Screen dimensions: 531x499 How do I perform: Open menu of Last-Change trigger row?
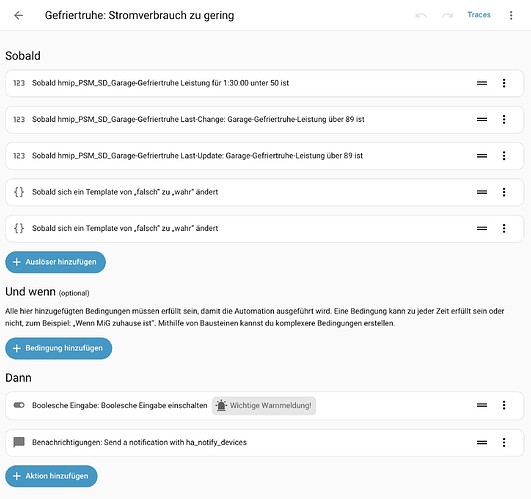click(504, 120)
